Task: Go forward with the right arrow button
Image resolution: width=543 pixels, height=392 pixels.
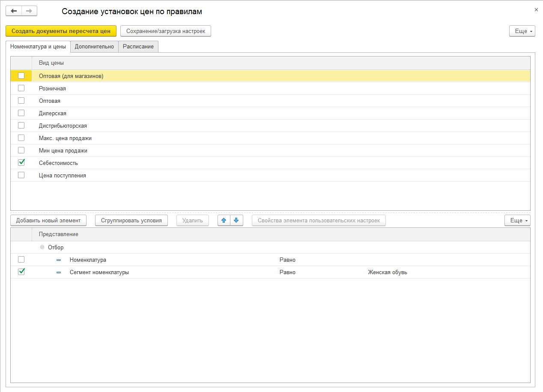Action: pos(29,11)
